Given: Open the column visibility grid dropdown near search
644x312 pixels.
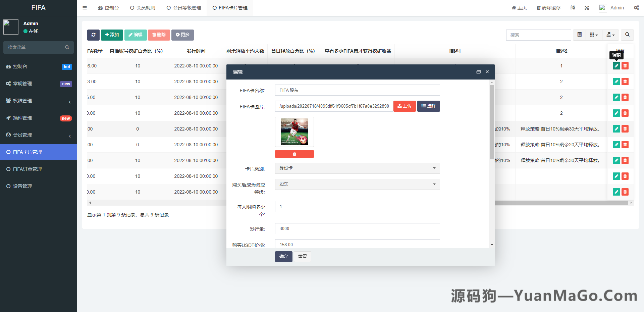Looking at the screenshot, I should [x=593, y=35].
